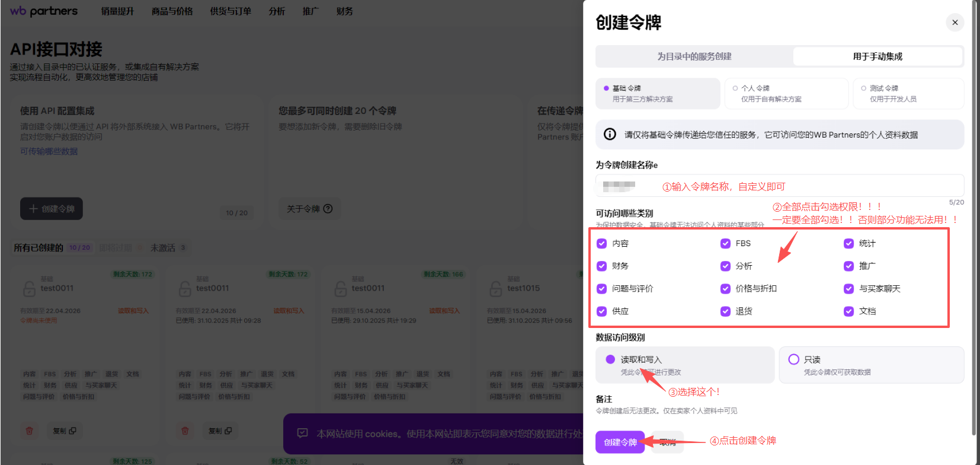Screen dimensions: 980x465
Task: Click the dark + 创建令牌 button
Action: pos(52,209)
